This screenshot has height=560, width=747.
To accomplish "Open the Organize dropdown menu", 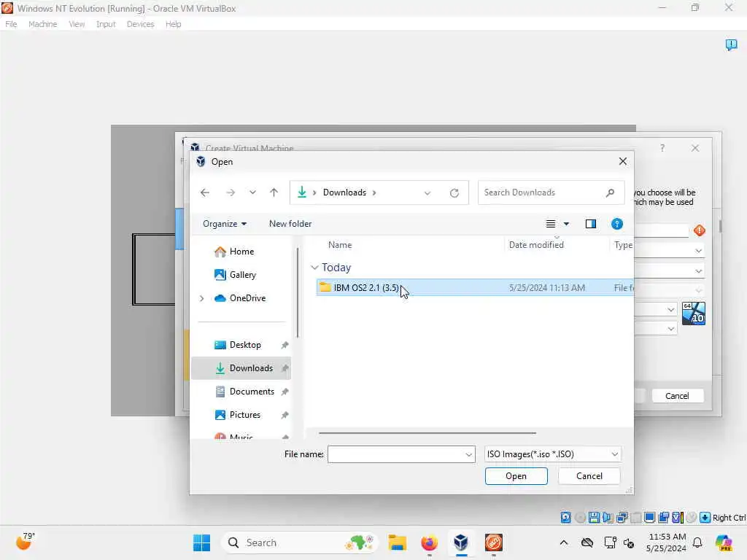I will (x=225, y=224).
